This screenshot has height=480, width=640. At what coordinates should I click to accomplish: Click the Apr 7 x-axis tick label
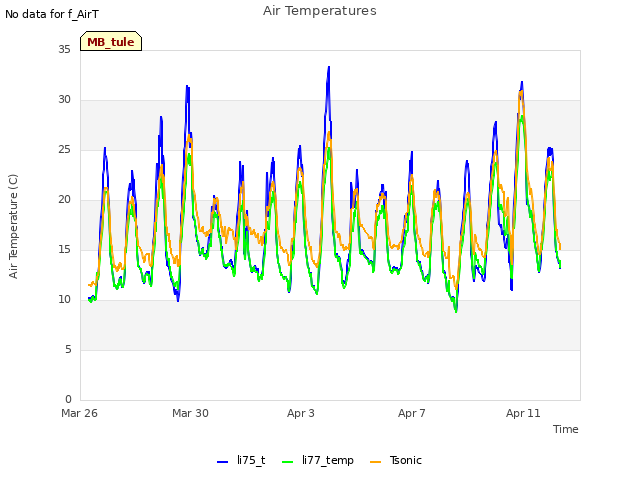pos(412,413)
